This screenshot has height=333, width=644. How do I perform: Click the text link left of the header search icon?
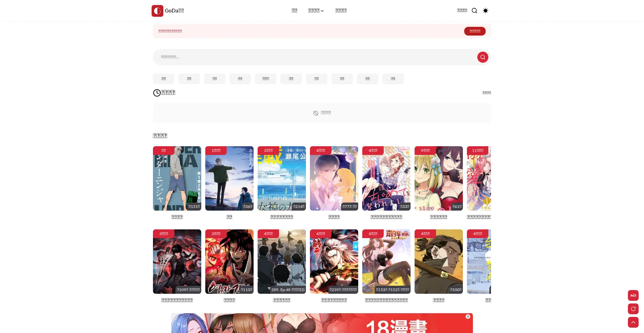pos(462,10)
